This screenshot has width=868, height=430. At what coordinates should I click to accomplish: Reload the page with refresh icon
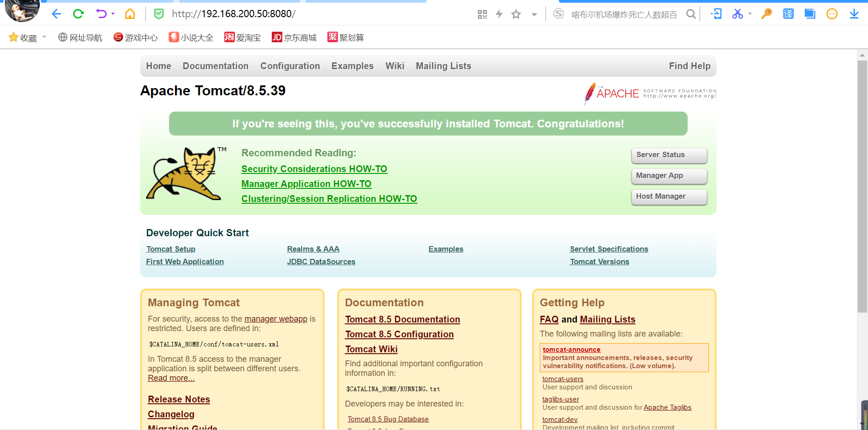point(78,14)
